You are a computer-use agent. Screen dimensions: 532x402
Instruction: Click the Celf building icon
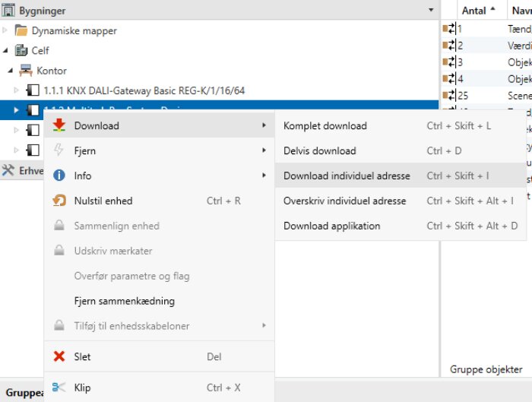[x=21, y=51]
